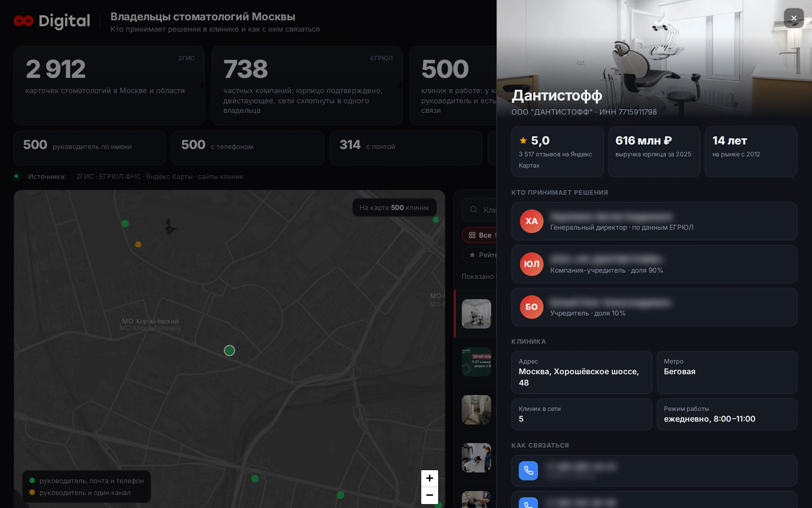Click the working hours card ежедневно 8:00–11:00
Viewport: 812px width, 508px height.
coord(727,414)
